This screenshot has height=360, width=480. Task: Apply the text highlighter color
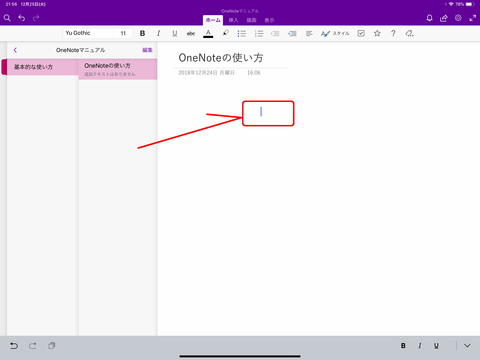225,33
